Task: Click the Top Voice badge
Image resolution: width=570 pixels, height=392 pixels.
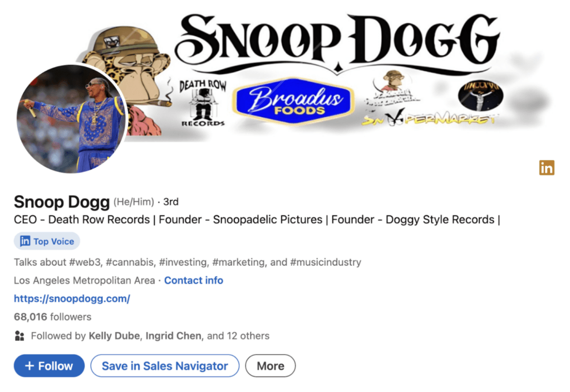Action: point(47,241)
